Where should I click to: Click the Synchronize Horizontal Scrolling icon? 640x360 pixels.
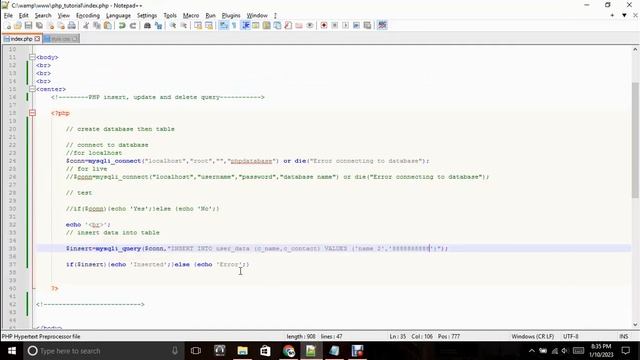pyautogui.click(x=209, y=26)
